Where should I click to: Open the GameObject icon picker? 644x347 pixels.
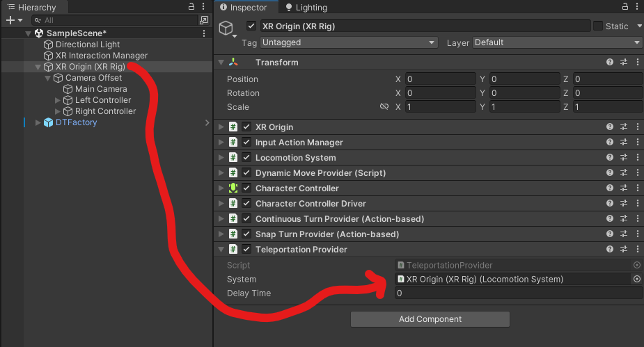click(x=227, y=29)
